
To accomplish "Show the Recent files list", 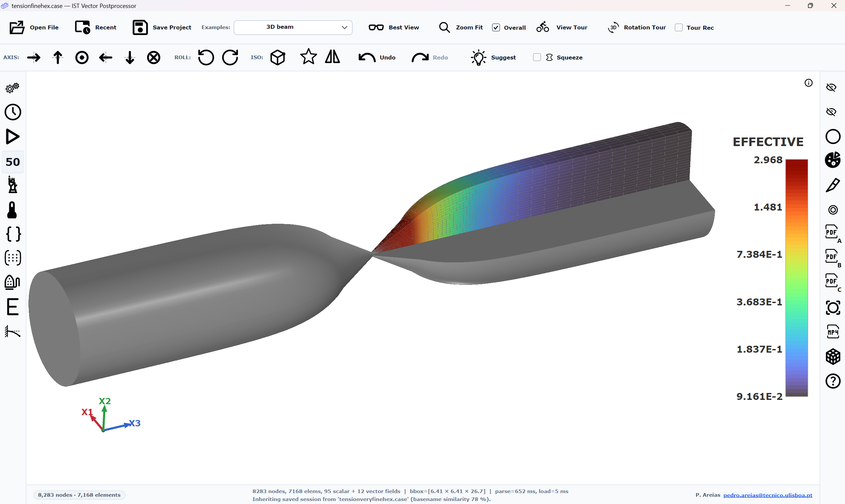I will coord(96,27).
